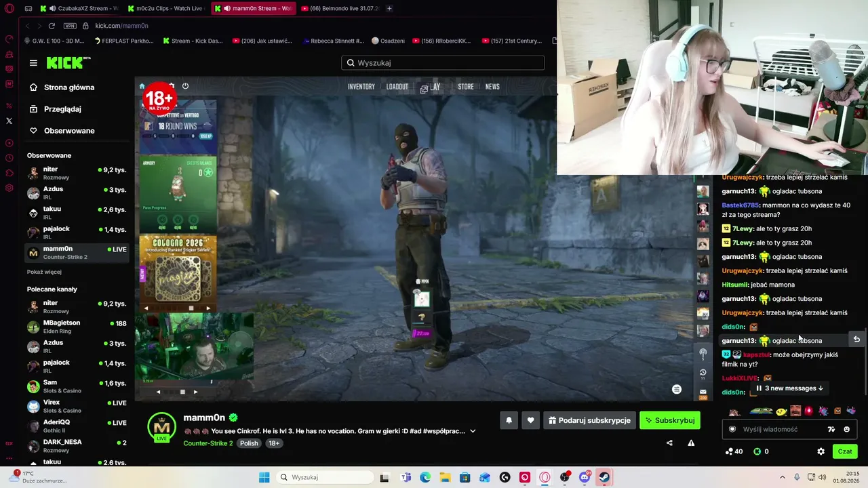Open mamm0n's channel avatar

[161, 427]
